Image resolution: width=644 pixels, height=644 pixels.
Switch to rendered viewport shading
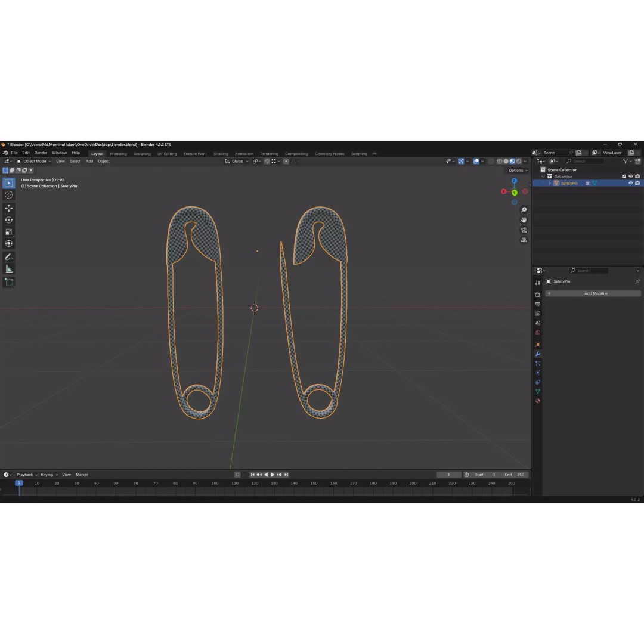(519, 162)
